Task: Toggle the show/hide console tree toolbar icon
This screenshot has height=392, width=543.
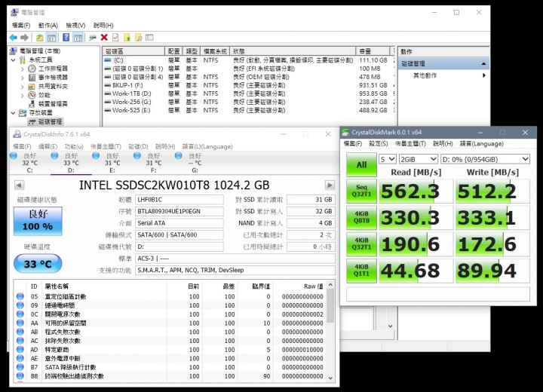Action: (x=51, y=38)
